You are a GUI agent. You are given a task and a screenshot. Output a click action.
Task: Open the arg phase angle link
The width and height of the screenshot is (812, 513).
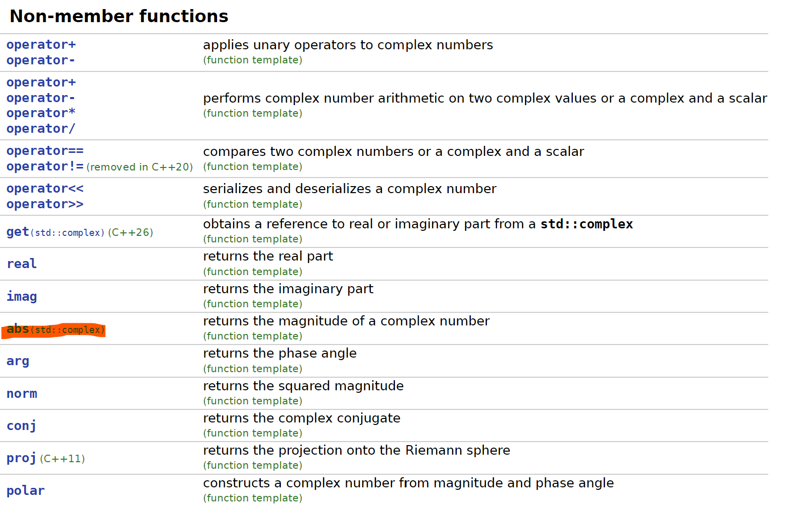pyautogui.click(x=18, y=361)
